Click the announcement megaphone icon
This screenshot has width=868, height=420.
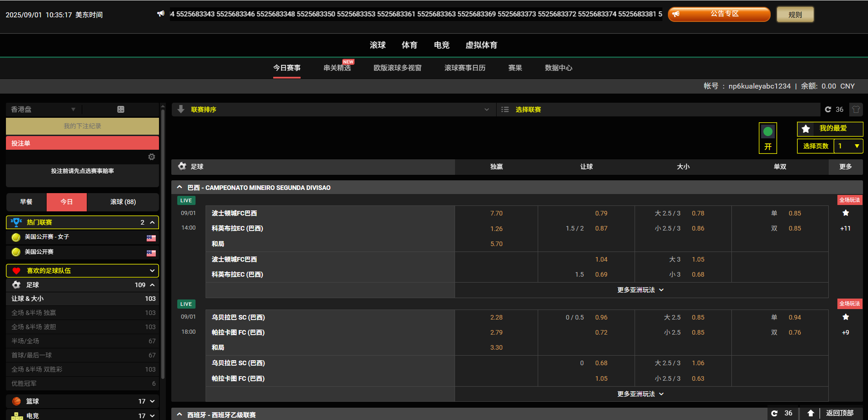coord(161,14)
